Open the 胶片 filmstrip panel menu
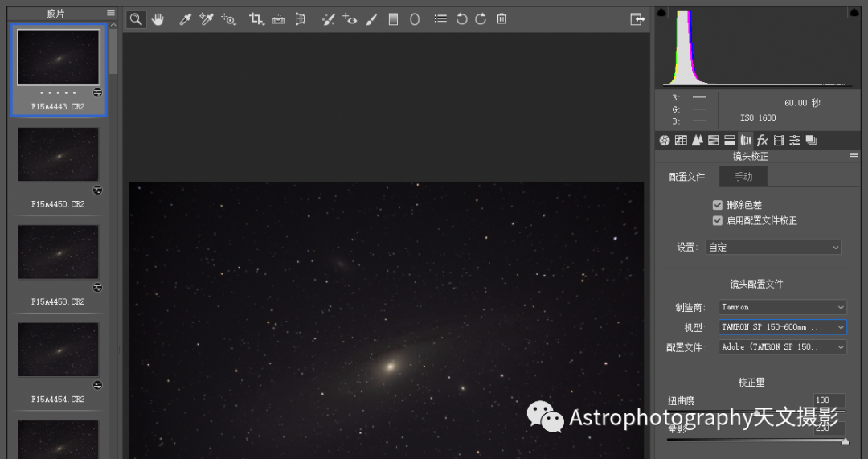This screenshot has width=868, height=459. [111, 14]
